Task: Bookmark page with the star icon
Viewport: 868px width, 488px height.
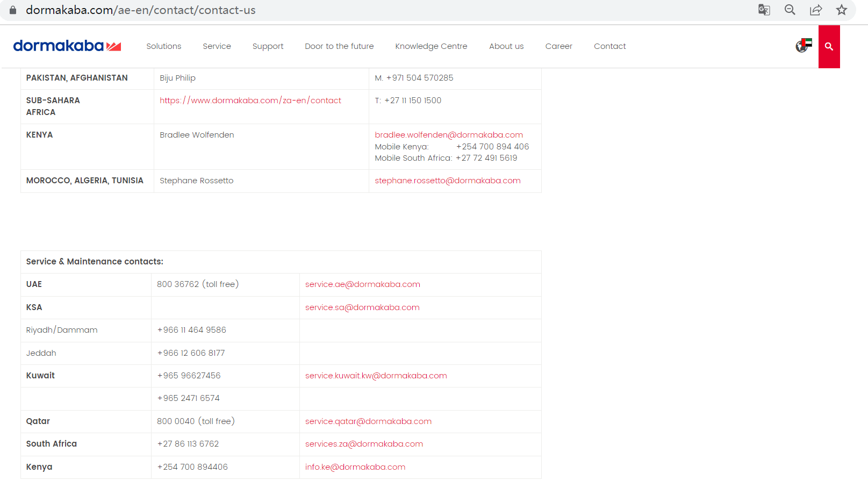Action: pos(842,10)
